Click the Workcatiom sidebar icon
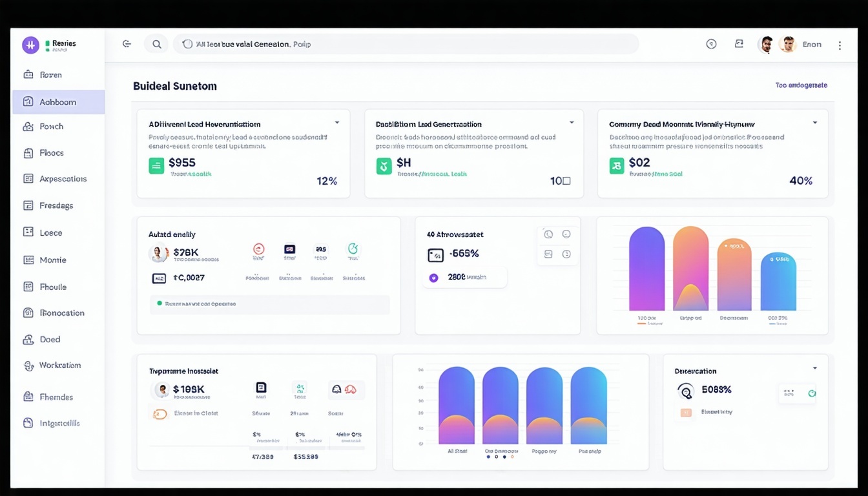Image resolution: width=868 pixels, height=496 pixels. [x=28, y=365]
